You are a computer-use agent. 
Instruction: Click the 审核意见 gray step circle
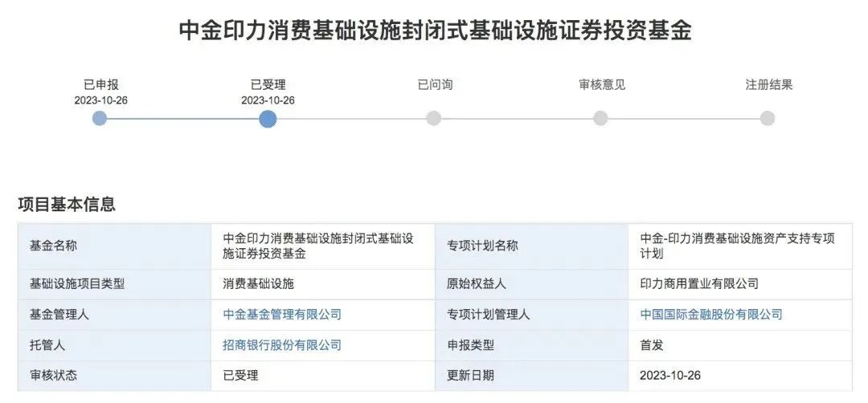pos(600,118)
